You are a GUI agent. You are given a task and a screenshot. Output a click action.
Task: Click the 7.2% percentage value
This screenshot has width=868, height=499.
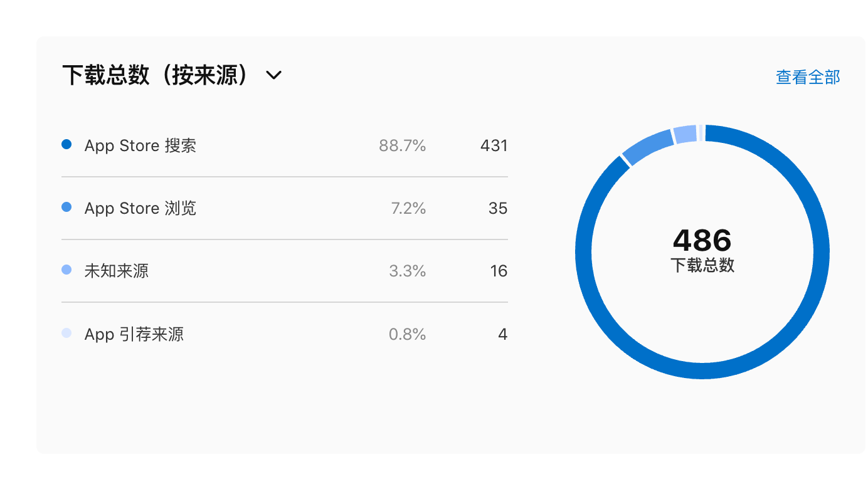(x=408, y=208)
